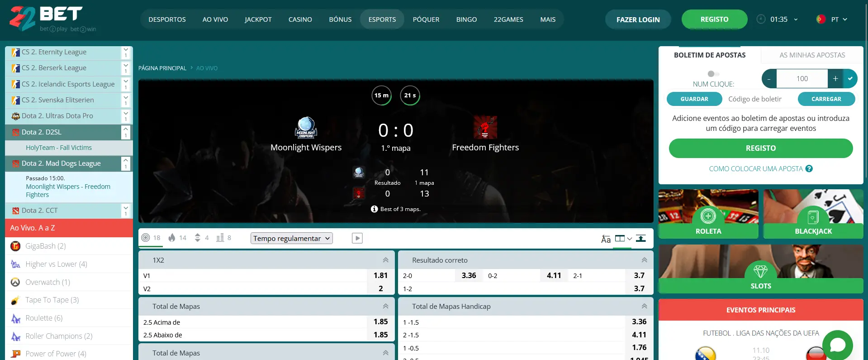Open the CASINO menu
The image size is (868, 360).
click(x=300, y=19)
